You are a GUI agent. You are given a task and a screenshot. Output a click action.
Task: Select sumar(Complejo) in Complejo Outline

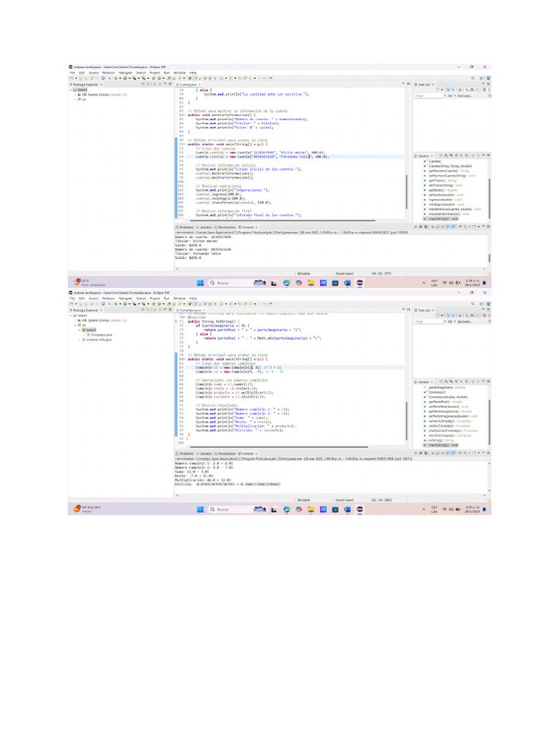click(447, 421)
